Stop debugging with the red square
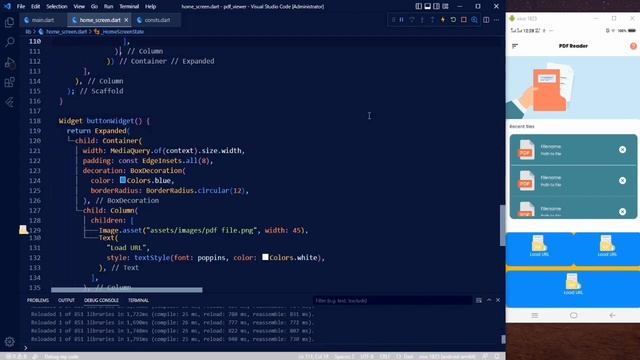The height and width of the screenshot is (360, 640). tap(464, 20)
